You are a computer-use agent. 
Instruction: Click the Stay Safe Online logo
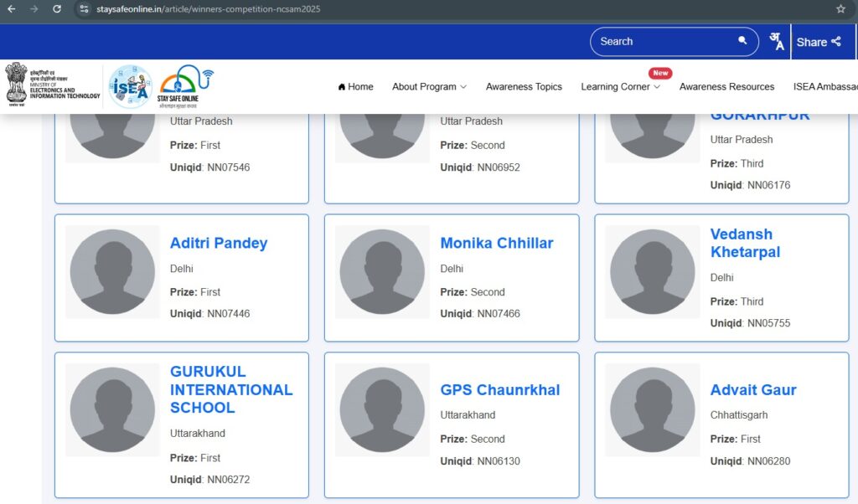click(x=184, y=86)
